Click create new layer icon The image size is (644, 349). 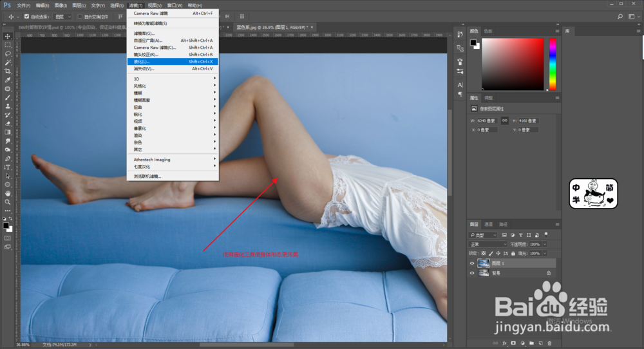(x=540, y=343)
